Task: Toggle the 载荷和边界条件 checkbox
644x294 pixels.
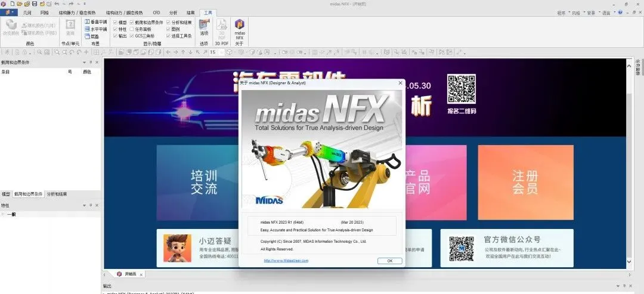Action: 131,22
